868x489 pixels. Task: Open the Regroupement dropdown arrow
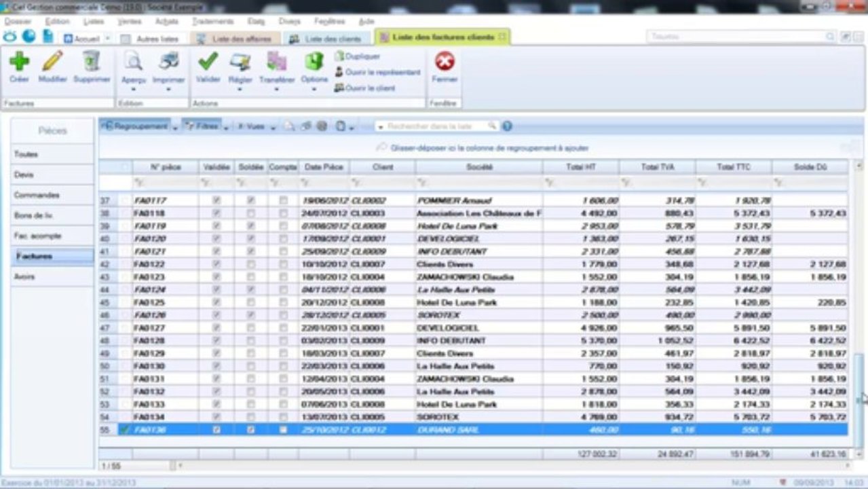pyautogui.click(x=174, y=127)
